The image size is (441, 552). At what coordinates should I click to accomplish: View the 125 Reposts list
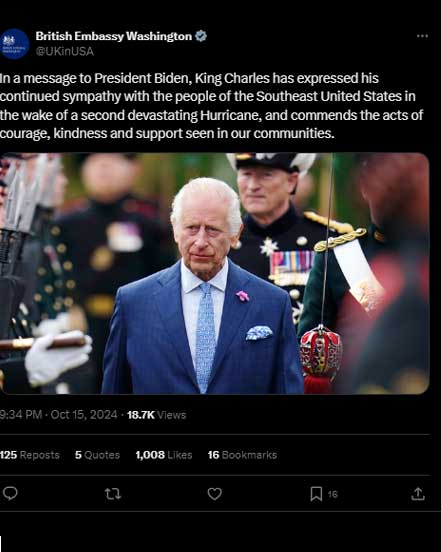point(30,455)
